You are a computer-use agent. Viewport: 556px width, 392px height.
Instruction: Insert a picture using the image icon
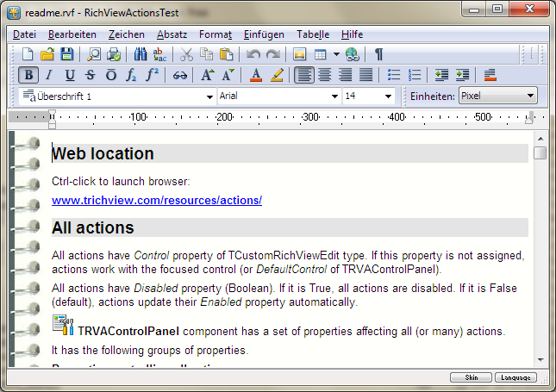[x=300, y=54]
